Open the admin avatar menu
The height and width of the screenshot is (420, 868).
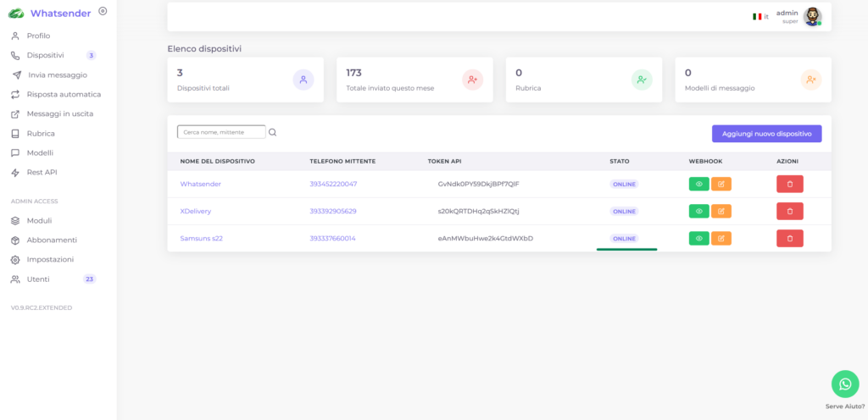(x=812, y=17)
